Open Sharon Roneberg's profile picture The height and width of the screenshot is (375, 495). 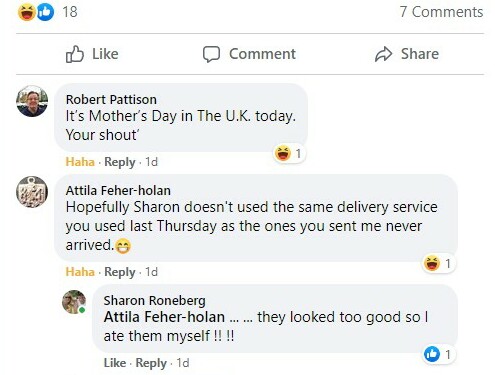(x=74, y=302)
